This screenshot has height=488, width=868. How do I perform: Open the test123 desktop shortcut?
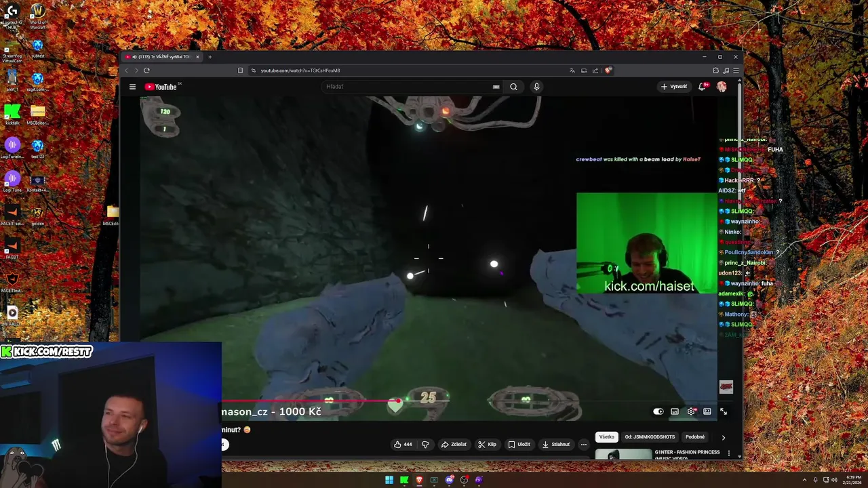(38, 148)
